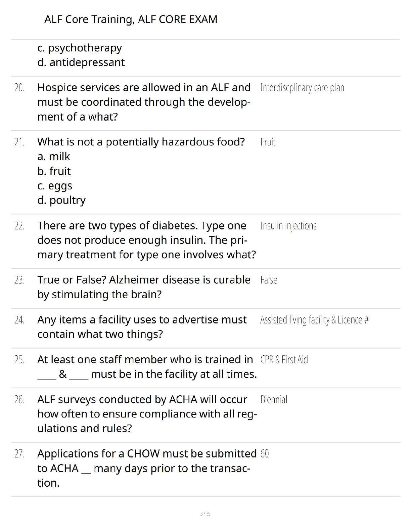Screen dimensions: 411x532
Task: Click the question text "What is not a potentially hazardous food?"
Action: pyautogui.click(x=141, y=142)
